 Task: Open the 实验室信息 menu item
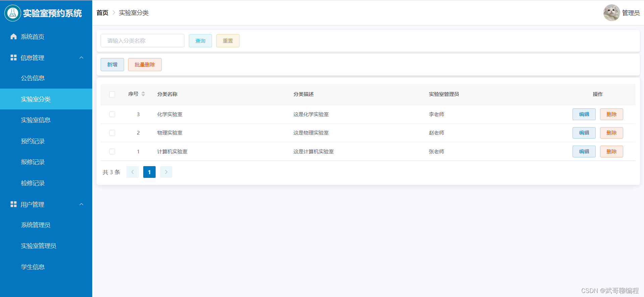coord(46,120)
